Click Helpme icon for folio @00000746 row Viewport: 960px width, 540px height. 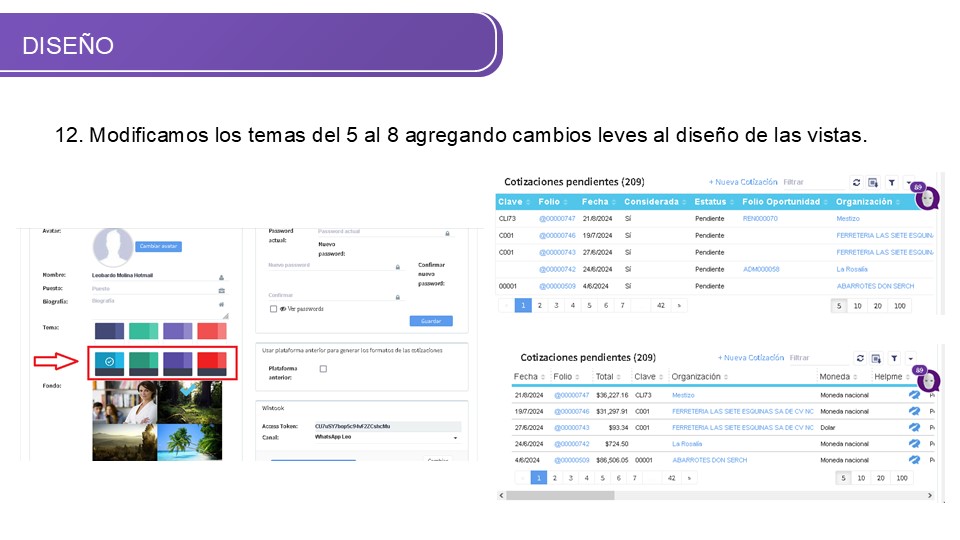click(914, 411)
